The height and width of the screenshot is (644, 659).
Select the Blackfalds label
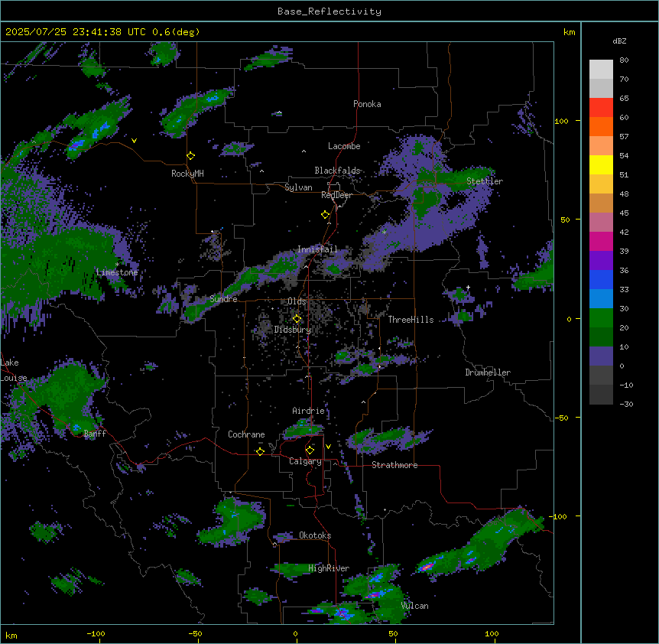click(x=337, y=171)
